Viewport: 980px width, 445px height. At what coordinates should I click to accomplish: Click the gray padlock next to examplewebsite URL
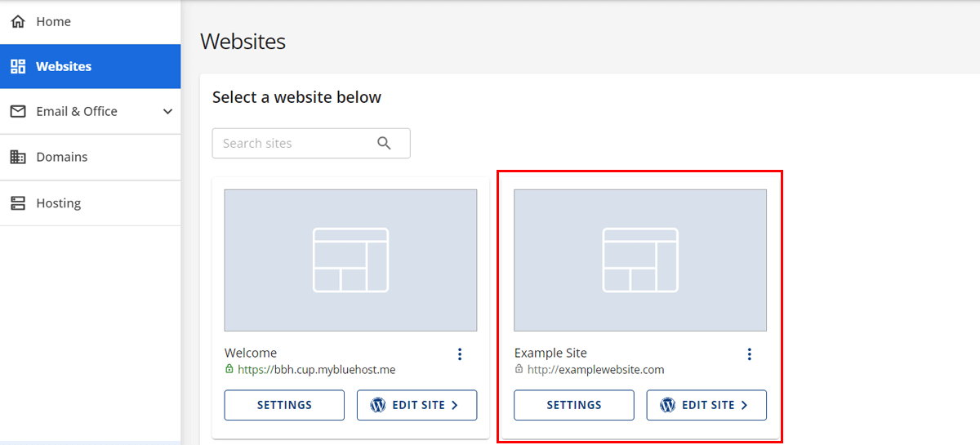click(519, 369)
